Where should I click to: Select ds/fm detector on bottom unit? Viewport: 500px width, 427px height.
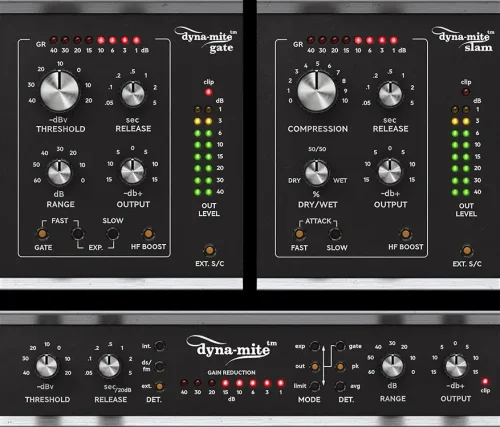click(160, 366)
